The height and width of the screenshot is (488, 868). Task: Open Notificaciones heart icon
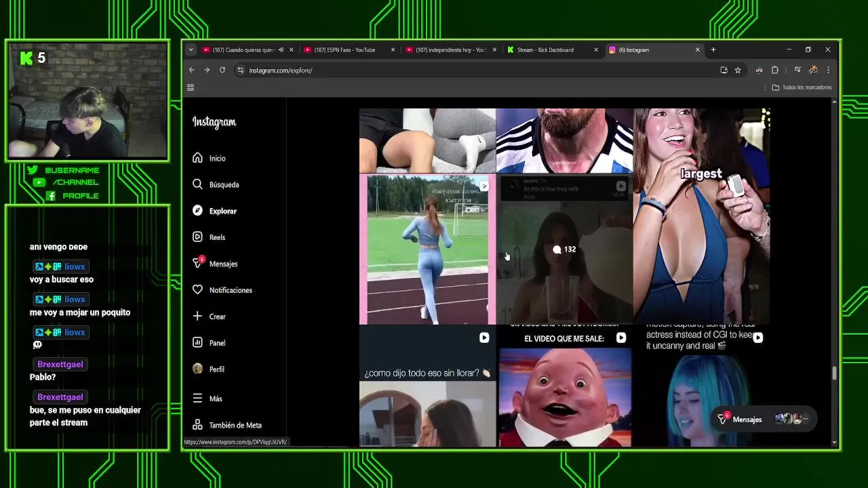[x=197, y=290]
